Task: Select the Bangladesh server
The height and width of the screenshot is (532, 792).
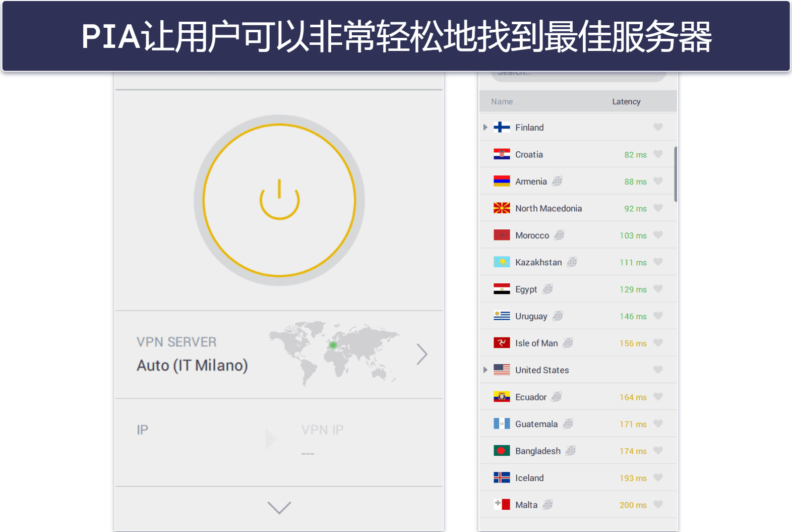Action: 578,451
